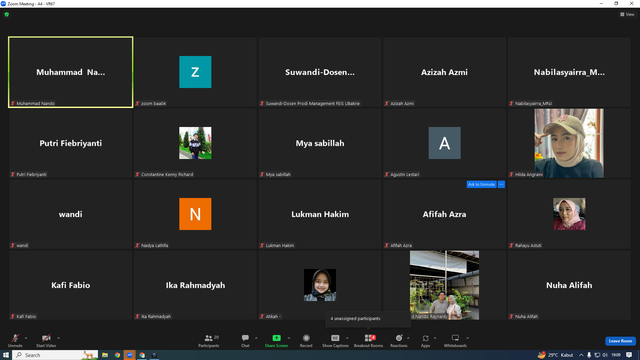Viewport: 640px width, 360px height.
Task: Click the system tray microphone icon
Action: click(x=589, y=355)
